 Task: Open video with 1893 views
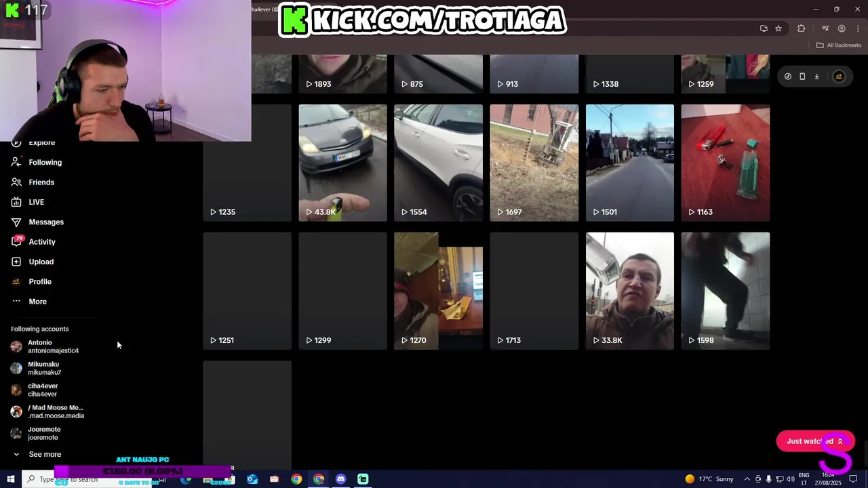342,74
